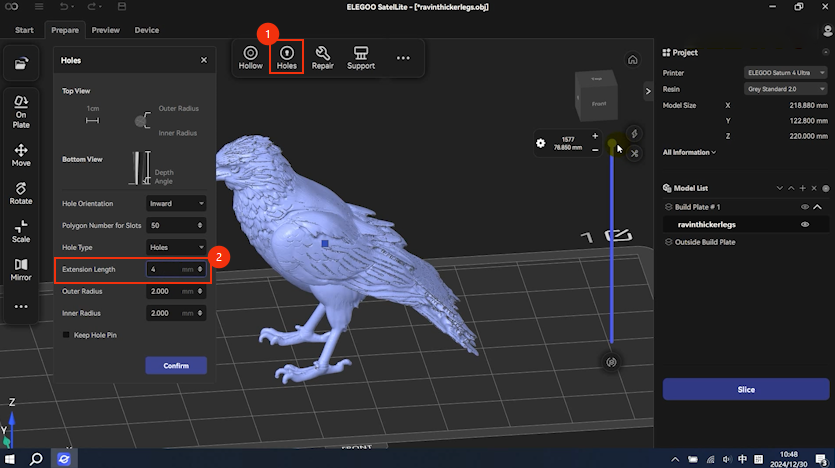Image resolution: width=835 pixels, height=468 pixels.
Task: Adjust the Polygon Number for Slots stepper
Action: [x=200, y=225]
